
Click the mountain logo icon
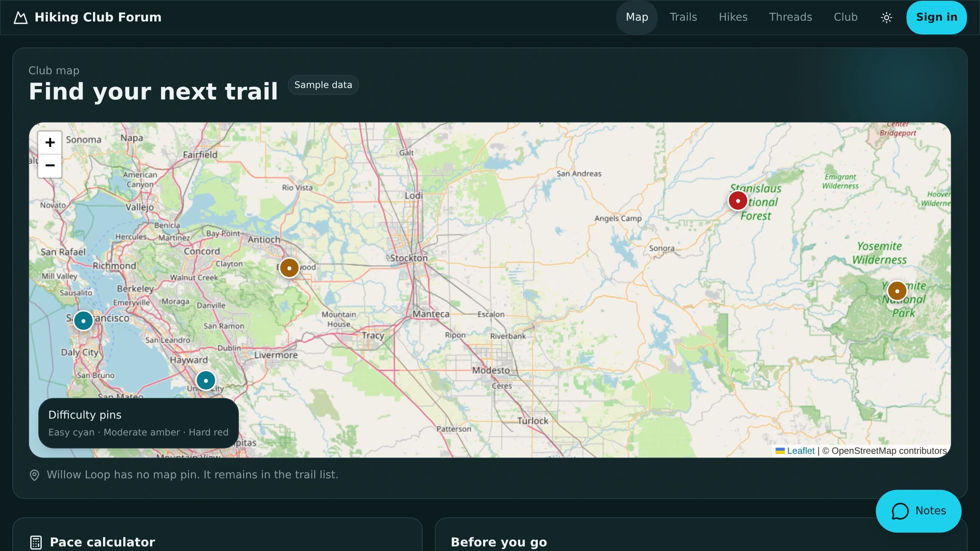[x=21, y=17]
